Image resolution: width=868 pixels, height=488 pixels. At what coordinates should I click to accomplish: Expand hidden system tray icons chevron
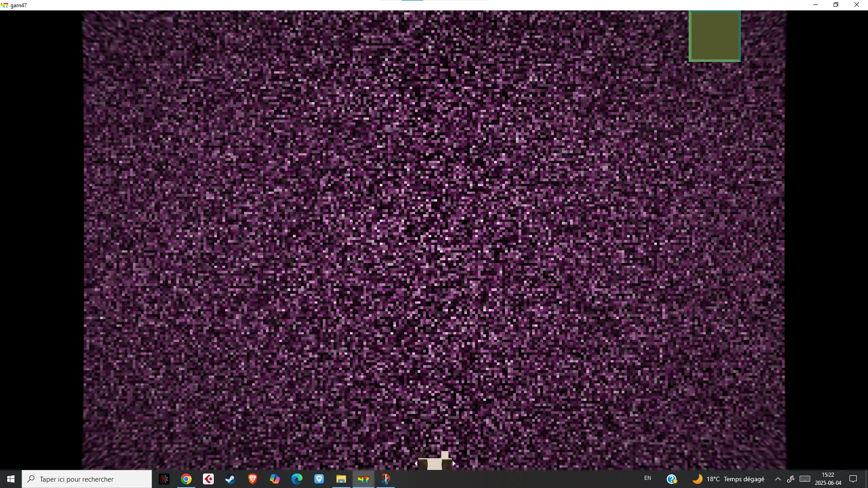(778, 479)
